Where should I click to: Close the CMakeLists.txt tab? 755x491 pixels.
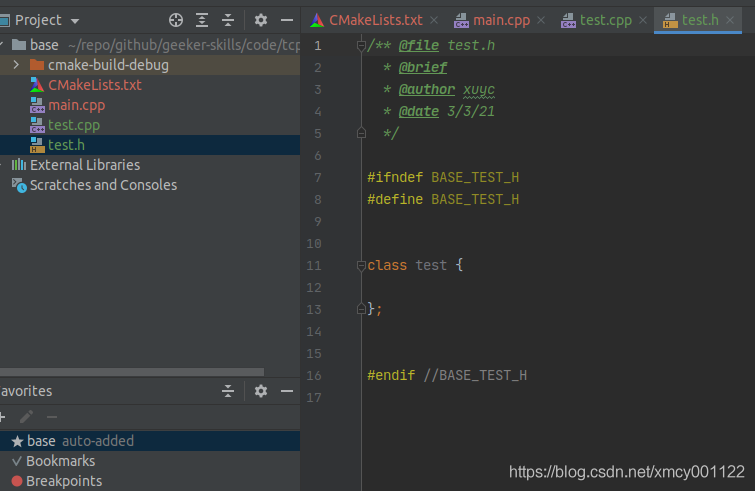tap(434, 20)
